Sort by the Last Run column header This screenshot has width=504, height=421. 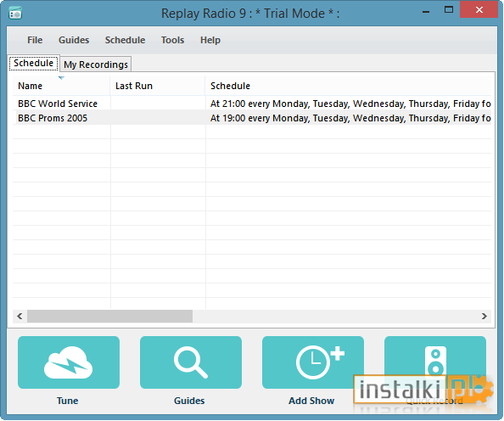point(158,86)
